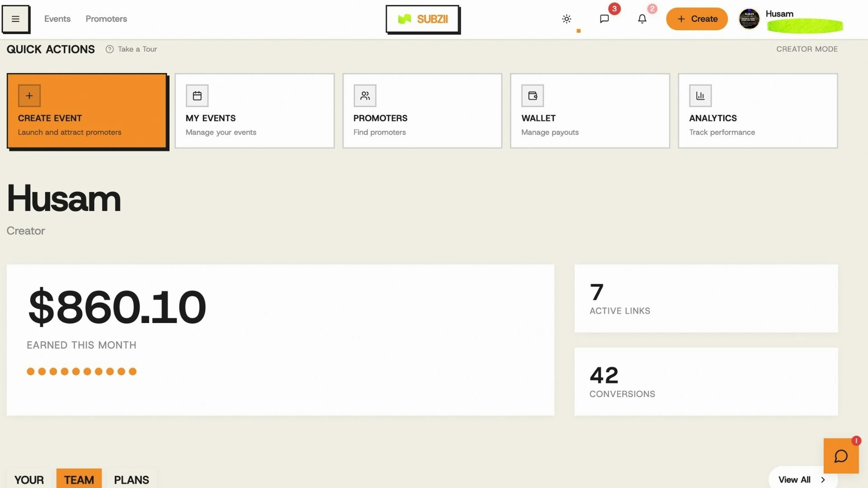Click the Promoters people icon
The height and width of the screenshot is (488, 868).
pyautogui.click(x=365, y=95)
